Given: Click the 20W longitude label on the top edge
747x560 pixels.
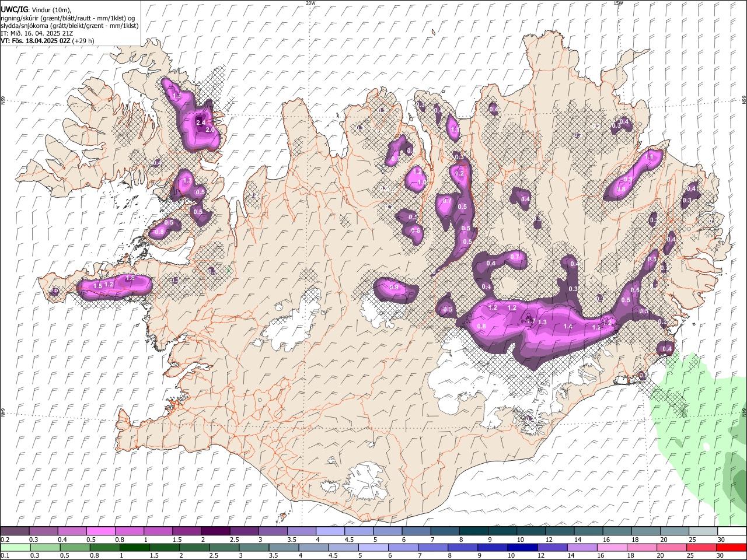Looking at the screenshot, I should pyautogui.click(x=310, y=3).
